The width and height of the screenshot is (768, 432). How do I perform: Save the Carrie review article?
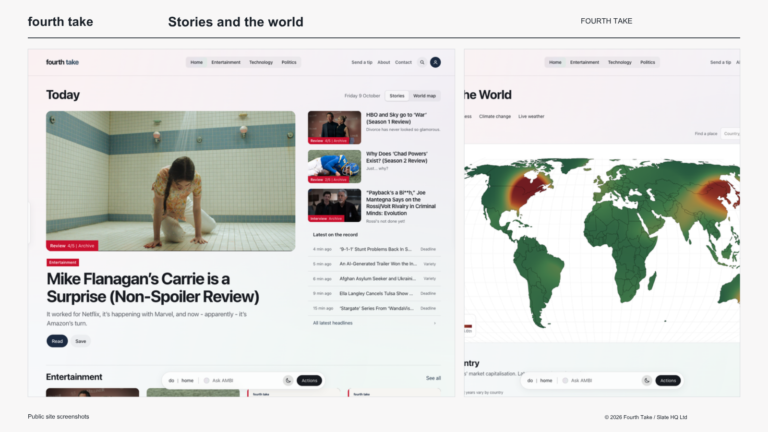click(81, 341)
